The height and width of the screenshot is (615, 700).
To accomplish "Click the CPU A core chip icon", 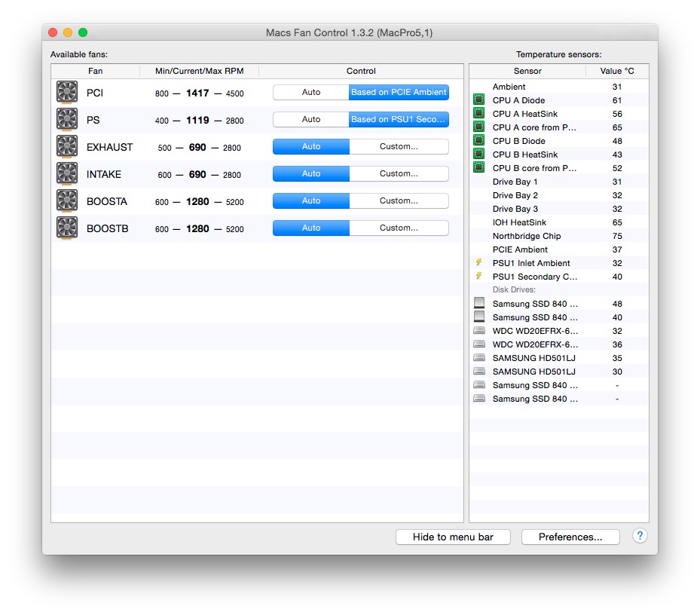I will coord(479,127).
